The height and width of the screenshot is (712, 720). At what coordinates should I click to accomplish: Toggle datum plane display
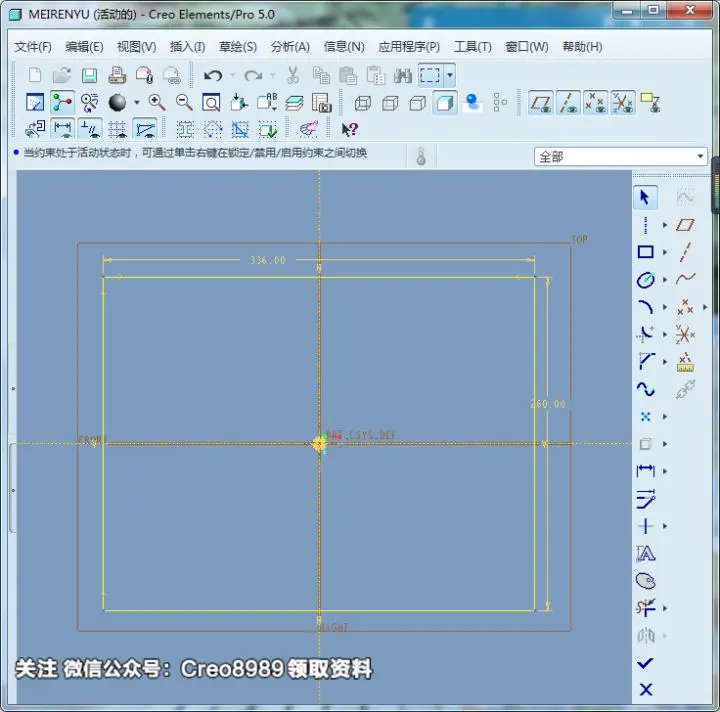click(540, 102)
